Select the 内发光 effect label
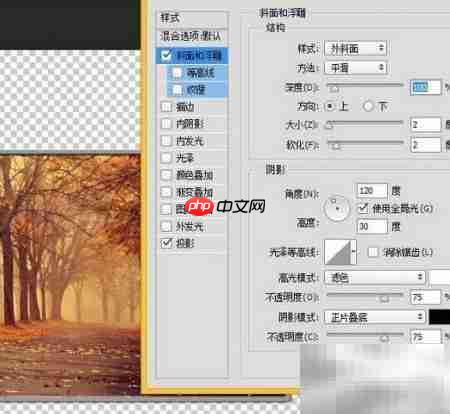The image size is (450, 414). click(189, 141)
